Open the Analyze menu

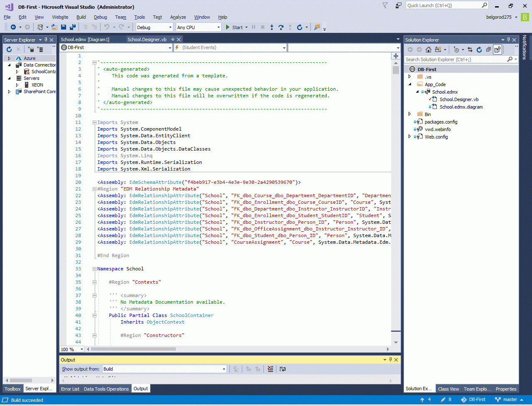[x=178, y=17]
